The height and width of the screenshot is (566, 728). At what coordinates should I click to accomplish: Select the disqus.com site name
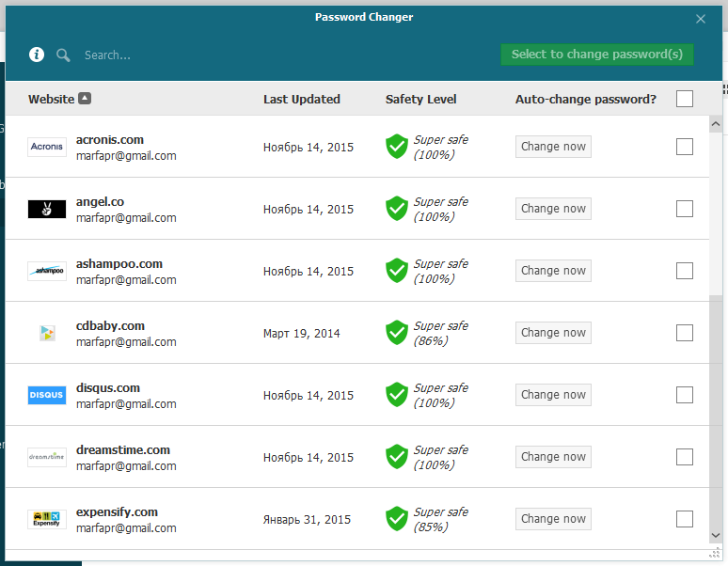point(108,388)
